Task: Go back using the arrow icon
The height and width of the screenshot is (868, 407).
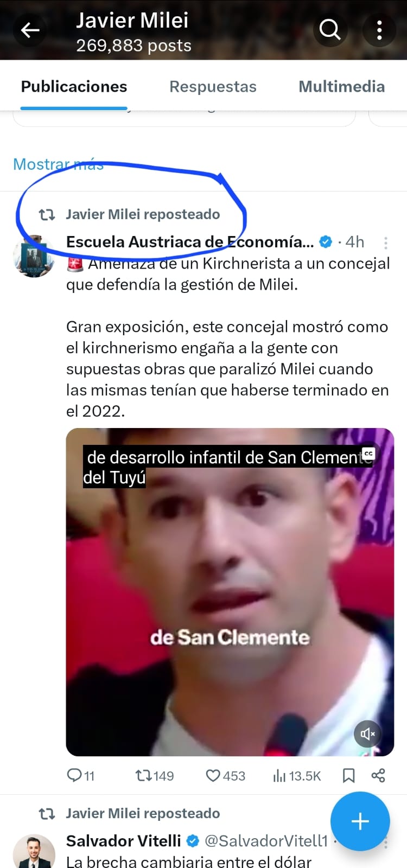Action: (30, 30)
